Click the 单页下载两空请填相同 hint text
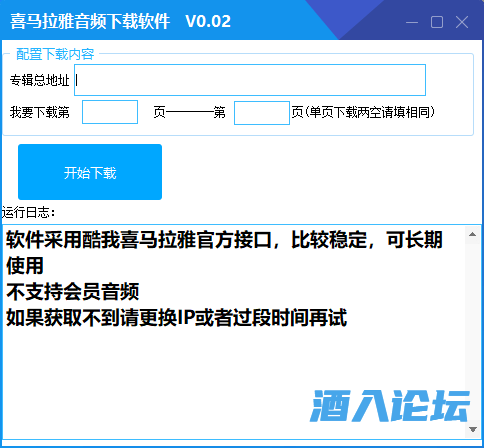 (x=370, y=112)
